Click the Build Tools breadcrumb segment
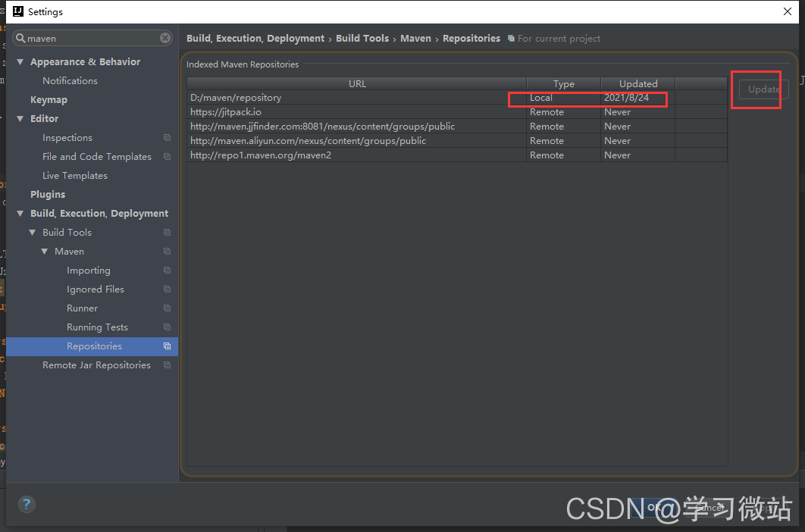 pyautogui.click(x=362, y=39)
